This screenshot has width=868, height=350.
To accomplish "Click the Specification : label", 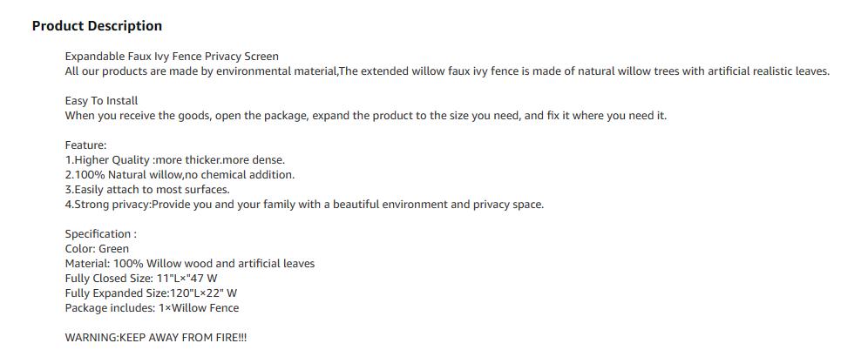I will tap(100, 234).
